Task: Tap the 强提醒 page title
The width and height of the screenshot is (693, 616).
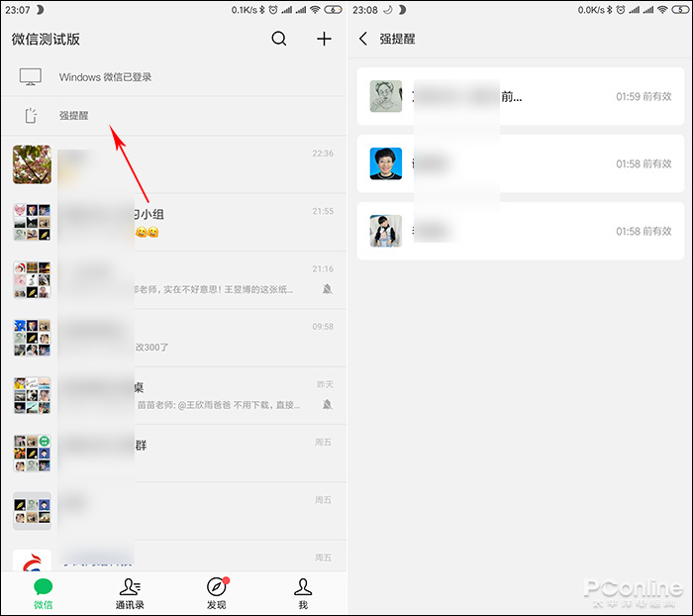Action: pyautogui.click(x=397, y=39)
